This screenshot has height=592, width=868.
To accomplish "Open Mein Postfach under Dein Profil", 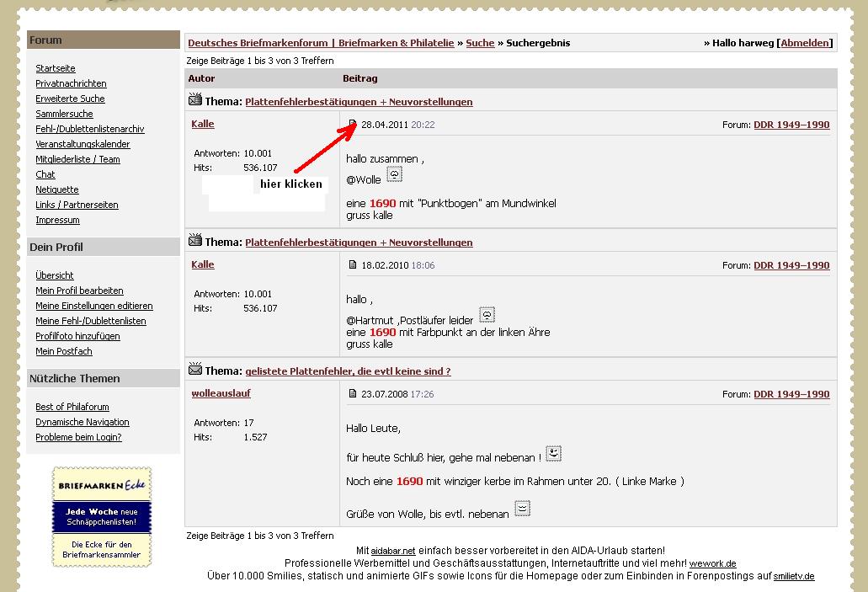I will (x=64, y=351).
